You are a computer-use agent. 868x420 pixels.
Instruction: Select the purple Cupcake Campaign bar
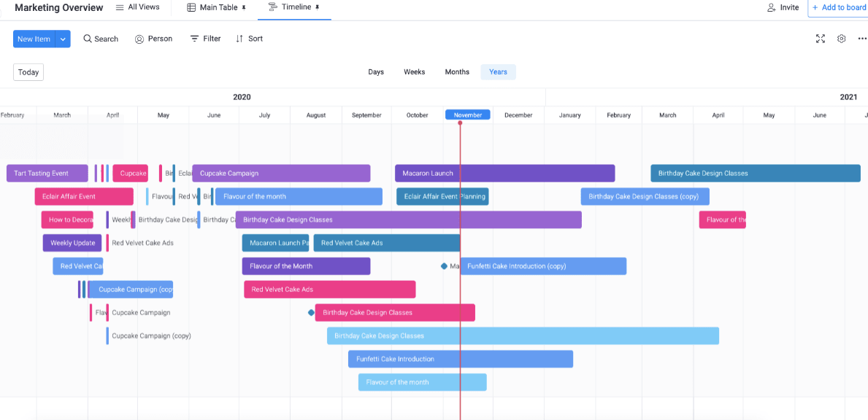click(281, 173)
